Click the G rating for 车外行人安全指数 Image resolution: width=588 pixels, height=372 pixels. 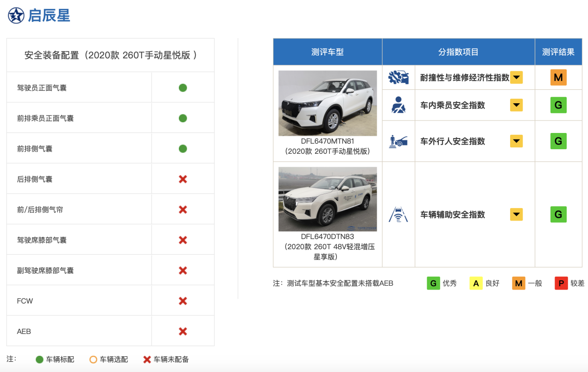click(558, 141)
